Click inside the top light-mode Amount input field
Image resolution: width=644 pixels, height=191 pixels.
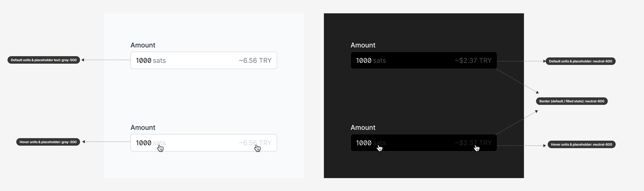pos(204,60)
